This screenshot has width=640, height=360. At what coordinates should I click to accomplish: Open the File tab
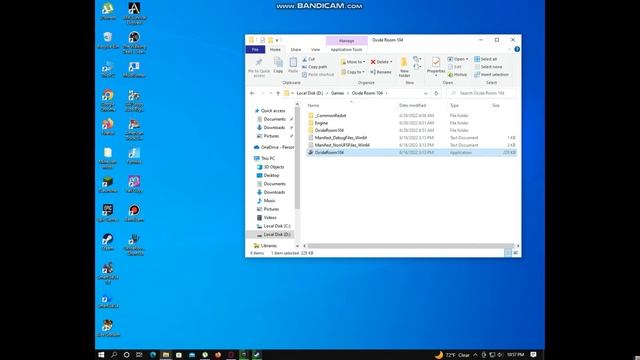click(256, 49)
